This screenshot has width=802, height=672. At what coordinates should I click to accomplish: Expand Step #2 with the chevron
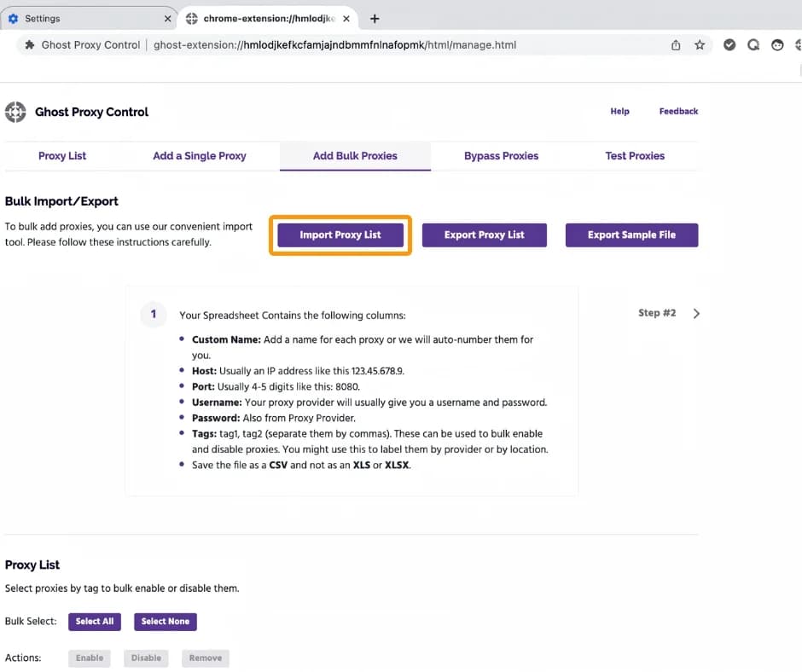pyautogui.click(x=696, y=313)
